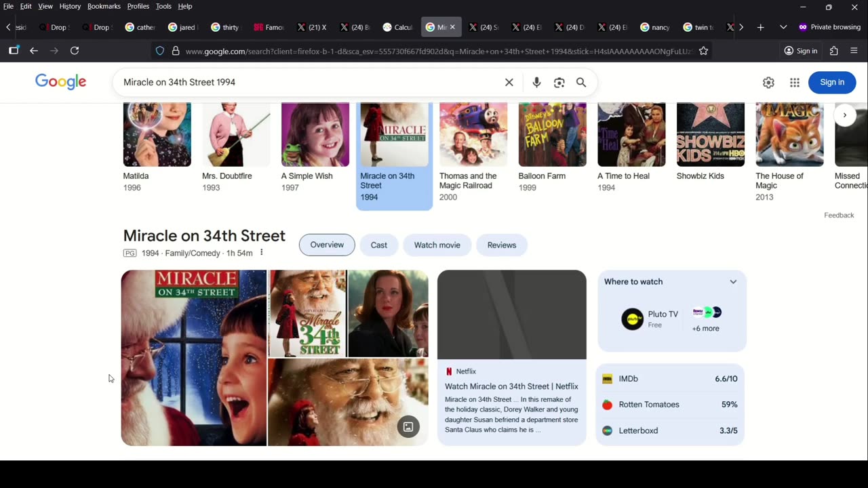Reload the current Google page
The height and width of the screenshot is (488, 868).
tap(75, 51)
